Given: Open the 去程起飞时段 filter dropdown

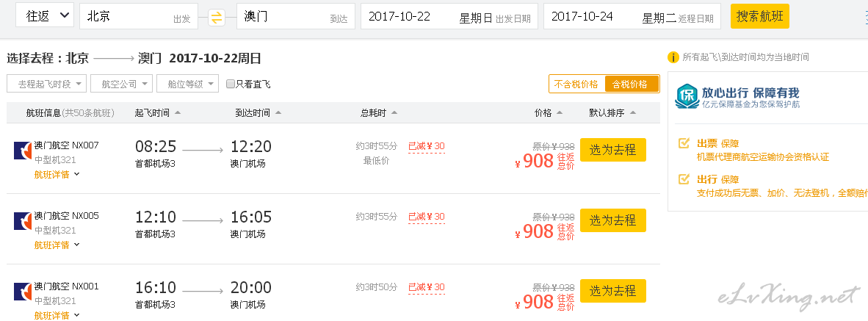Looking at the screenshot, I should (x=46, y=84).
